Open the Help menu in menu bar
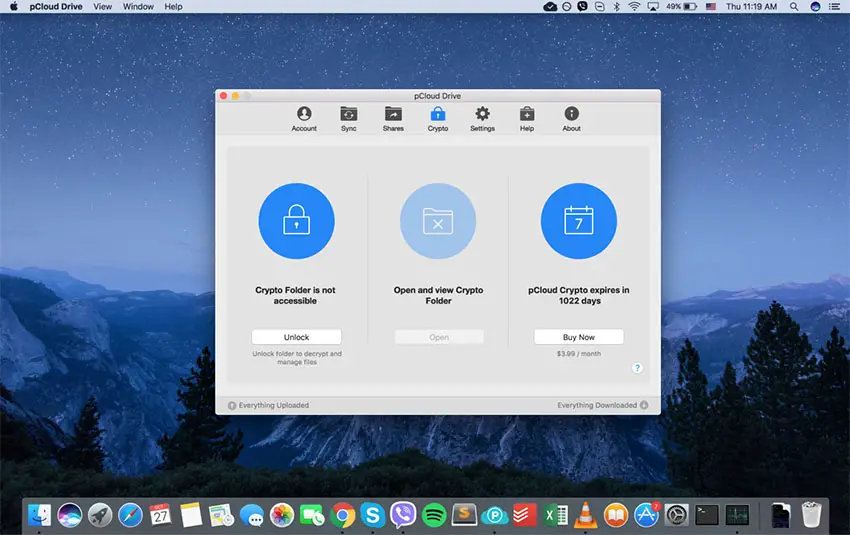The width and height of the screenshot is (850, 535). [173, 7]
